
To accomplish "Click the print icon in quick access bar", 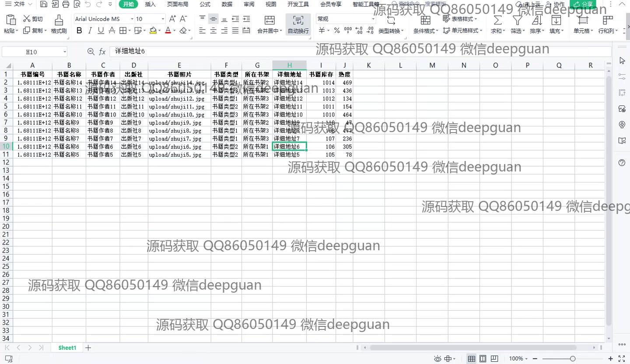I will [x=66, y=4].
